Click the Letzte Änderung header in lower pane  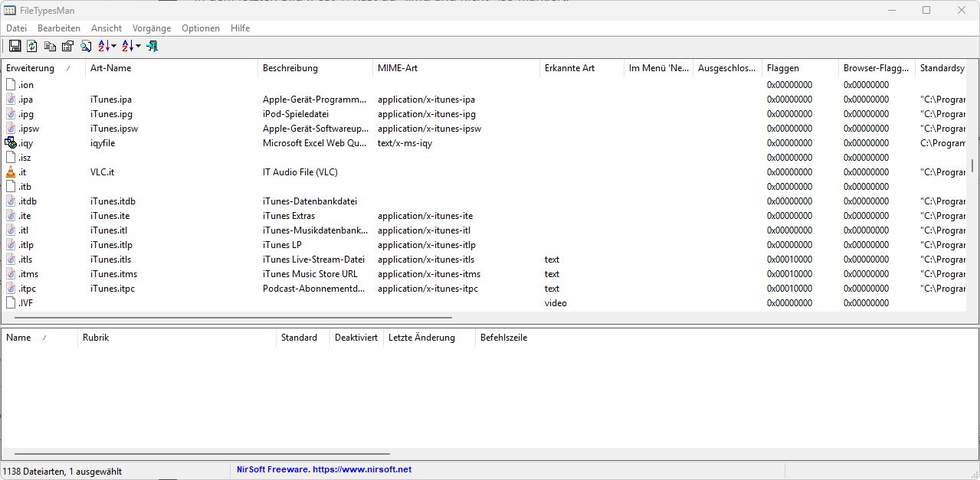click(430, 338)
